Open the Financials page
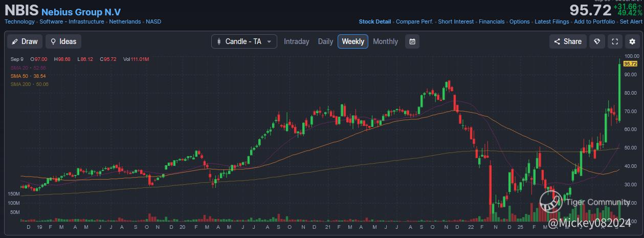 pyautogui.click(x=492, y=21)
